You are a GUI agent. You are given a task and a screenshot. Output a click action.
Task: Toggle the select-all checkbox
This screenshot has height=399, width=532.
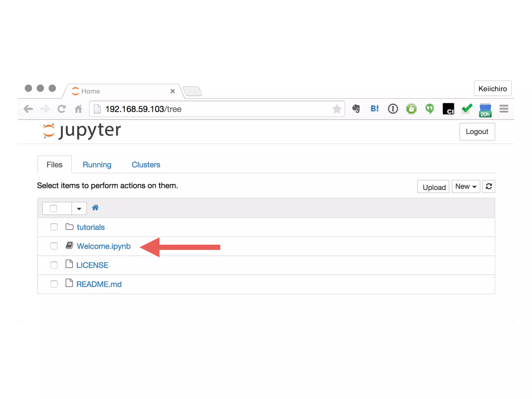coord(54,208)
